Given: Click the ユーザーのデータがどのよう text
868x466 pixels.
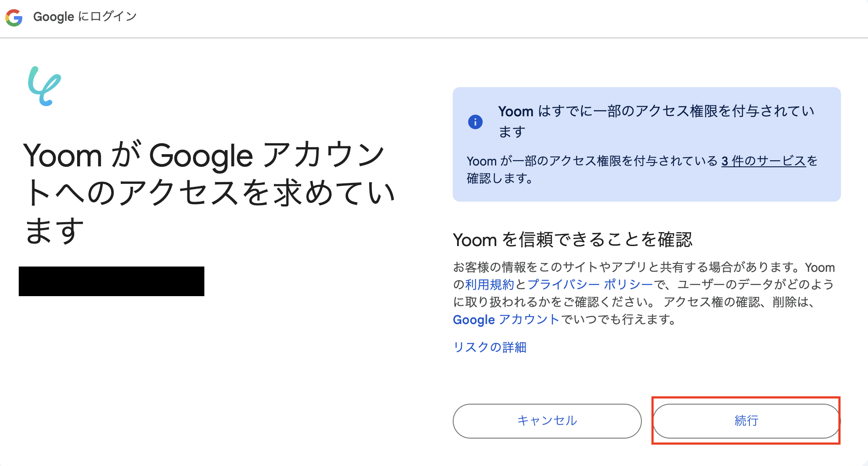Looking at the screenshot, I should (756, 284).
